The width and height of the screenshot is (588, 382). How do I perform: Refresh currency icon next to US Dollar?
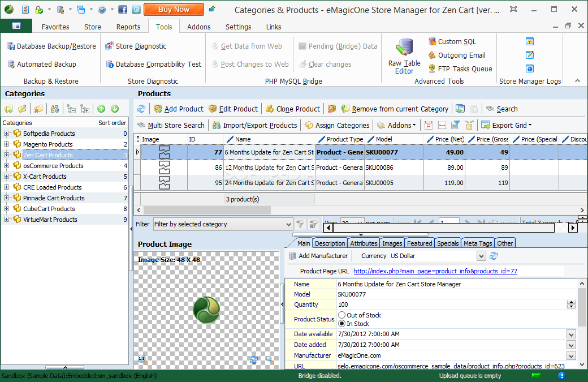(494, 256)
